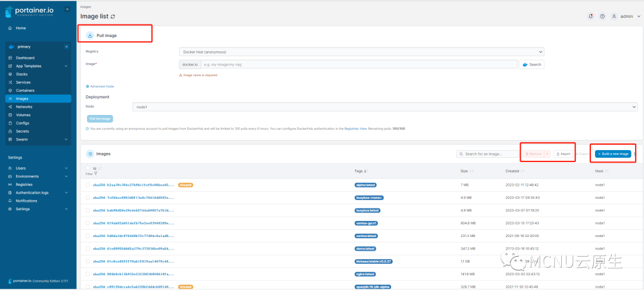The width and height of the screenshot is (644, 290).
Task: Open the table settings three-dot icon
Action: [x=635, y=154]
